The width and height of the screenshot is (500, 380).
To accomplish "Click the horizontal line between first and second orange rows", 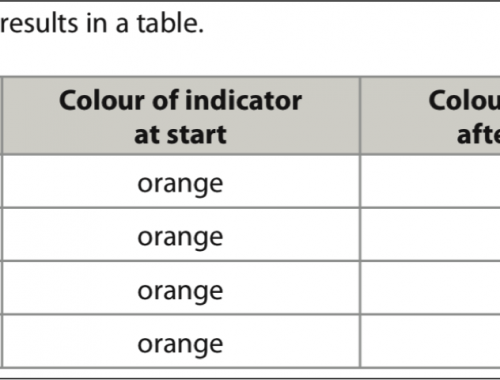I will click(x=250, y=208).
